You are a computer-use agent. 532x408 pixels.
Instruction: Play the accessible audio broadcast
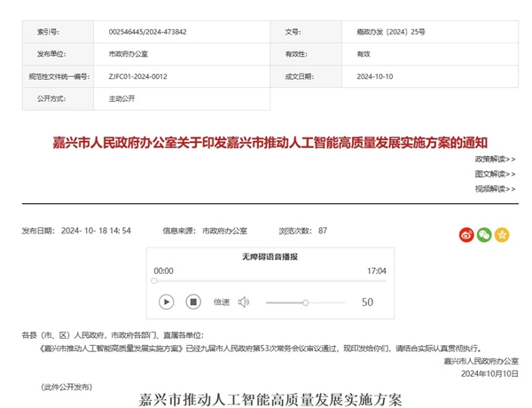[166, 302]
